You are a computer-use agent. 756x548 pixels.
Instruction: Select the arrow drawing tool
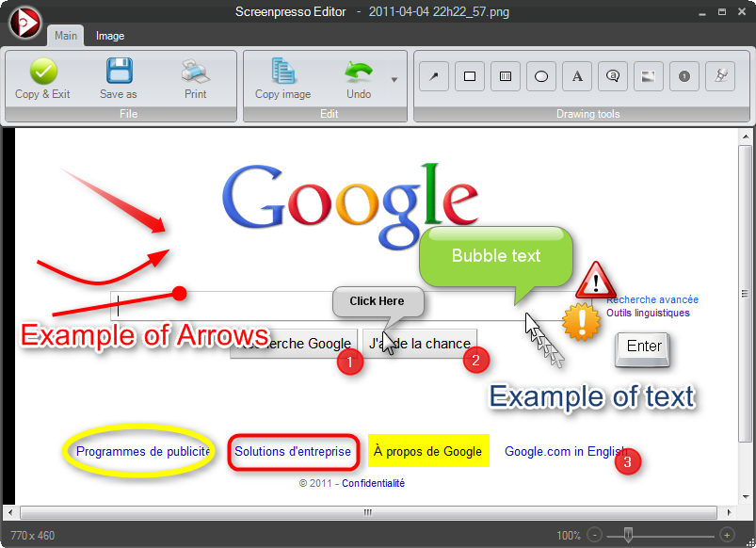click(x=434, y=76)
